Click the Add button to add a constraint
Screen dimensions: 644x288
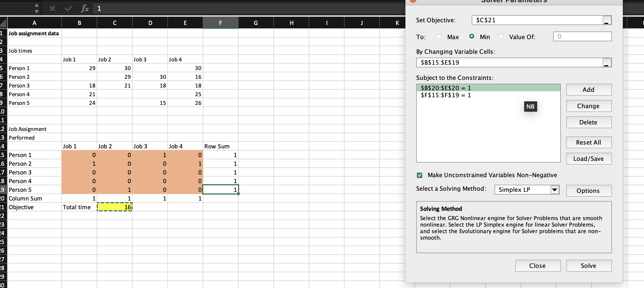[x=589, y=90]
